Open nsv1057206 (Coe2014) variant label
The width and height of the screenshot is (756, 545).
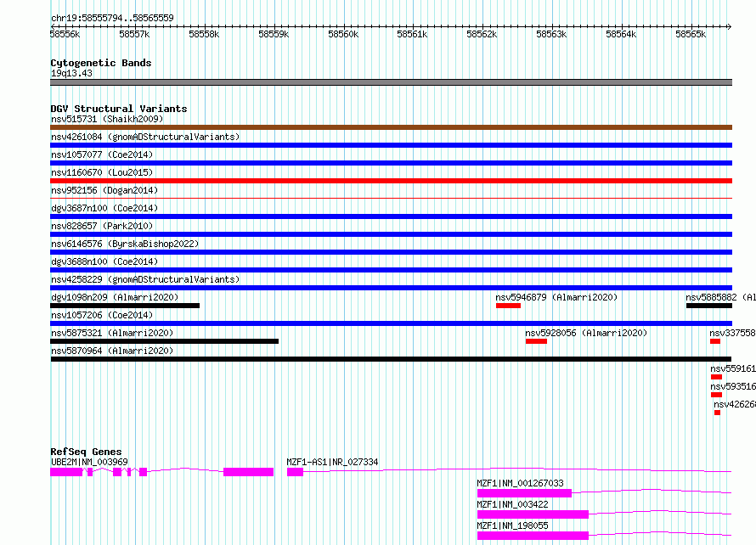[x=102, y=315]
